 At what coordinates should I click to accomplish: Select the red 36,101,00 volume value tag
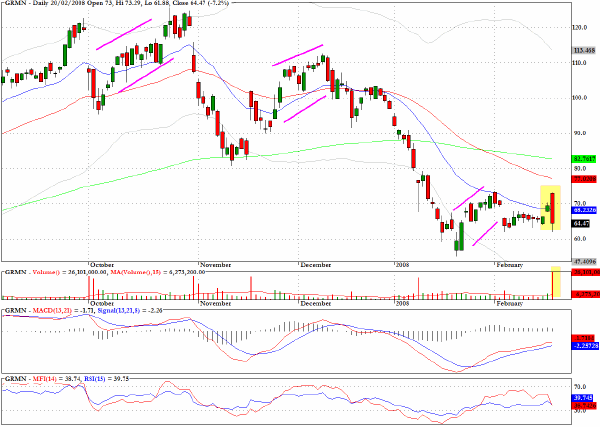(585, 272)
